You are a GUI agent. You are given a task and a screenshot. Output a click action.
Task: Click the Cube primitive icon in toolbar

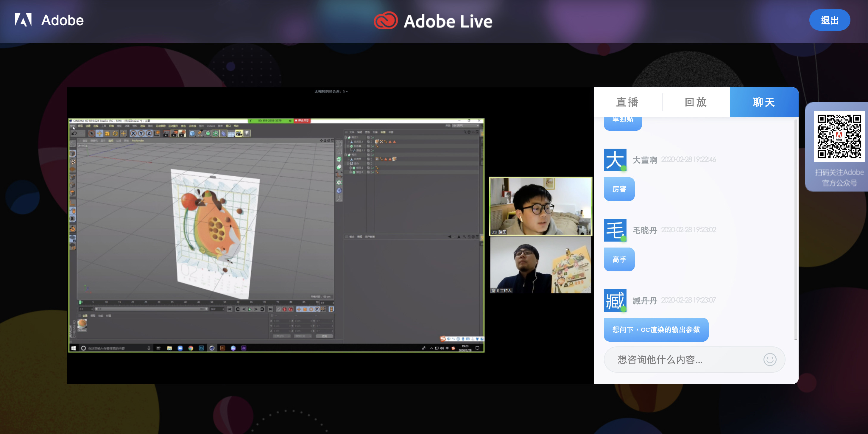click(192, 133)
